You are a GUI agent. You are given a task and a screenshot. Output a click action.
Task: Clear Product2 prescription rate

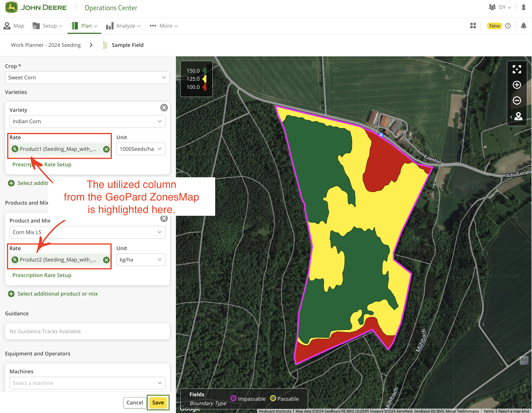[106, 260]
